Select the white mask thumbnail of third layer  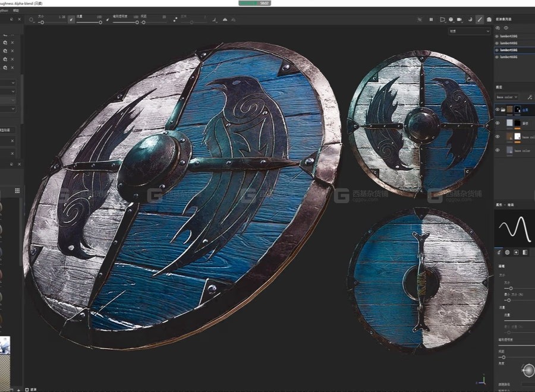pos(518,137)
